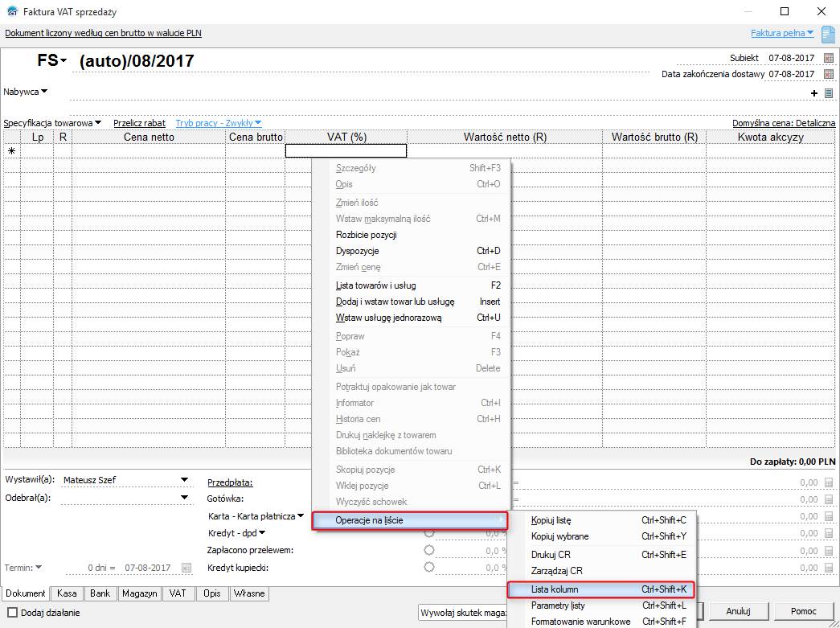Expand Wystawił(a) Mateusz Szef combo box

[x=184, y=480]
